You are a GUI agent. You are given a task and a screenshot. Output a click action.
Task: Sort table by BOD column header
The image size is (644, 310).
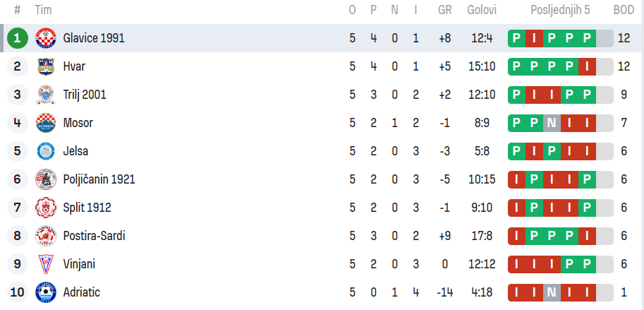coord(624,10)
